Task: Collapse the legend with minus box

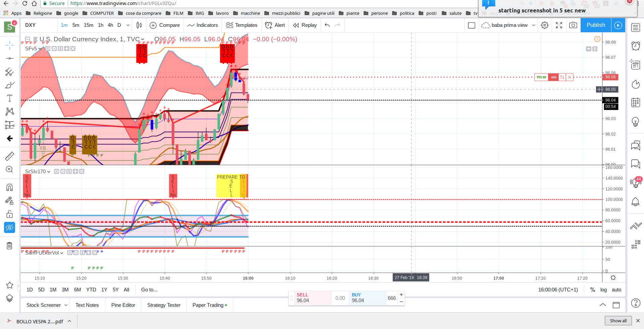Action: tap(28, 39)
